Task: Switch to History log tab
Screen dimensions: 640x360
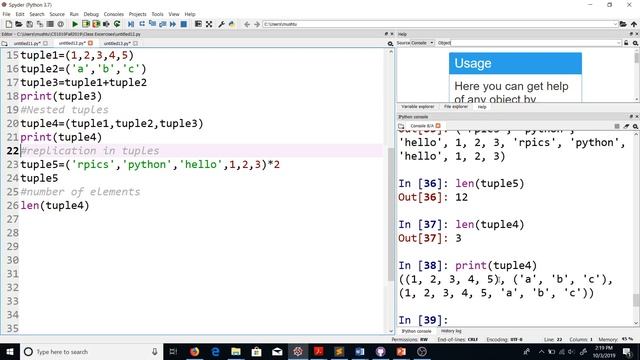Action: [451, 331]
